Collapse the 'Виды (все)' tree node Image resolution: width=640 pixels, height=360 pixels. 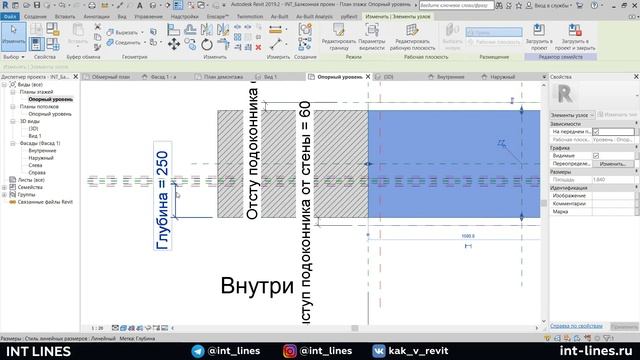point(4,84)
